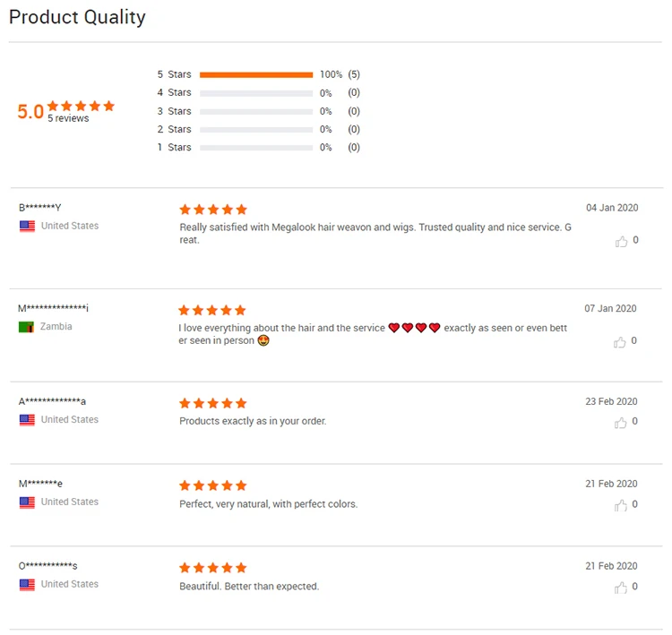
Task: Click the 2 Stars rating bar
Action: 256,129
